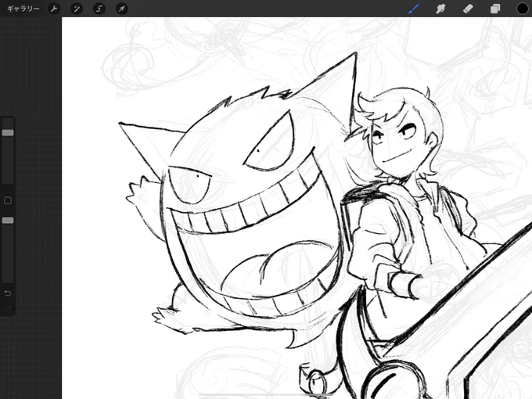
Task: Undo the last stroke
Action: [x=8, y=293]
